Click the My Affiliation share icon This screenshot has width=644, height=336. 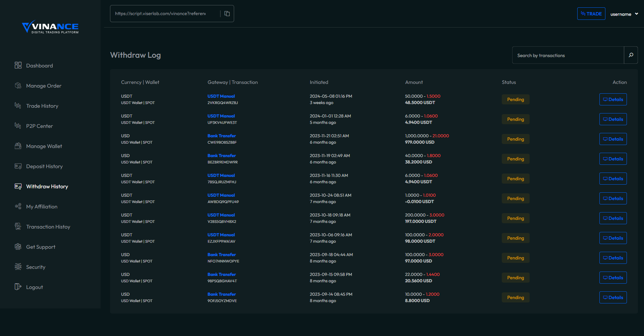pyautogui.click(x=18, y=206)
